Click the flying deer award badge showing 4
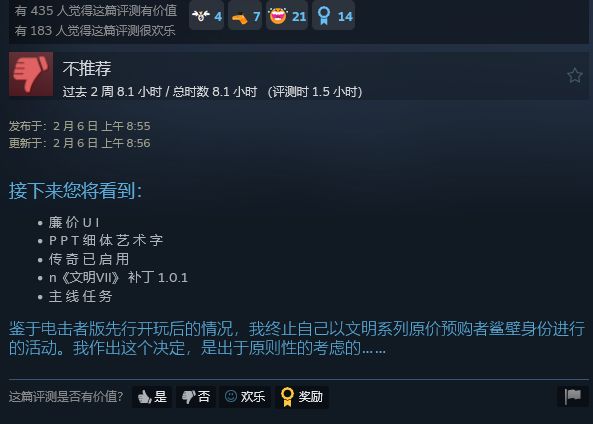Screen dimensions: 593x424 tap(206, 16)
